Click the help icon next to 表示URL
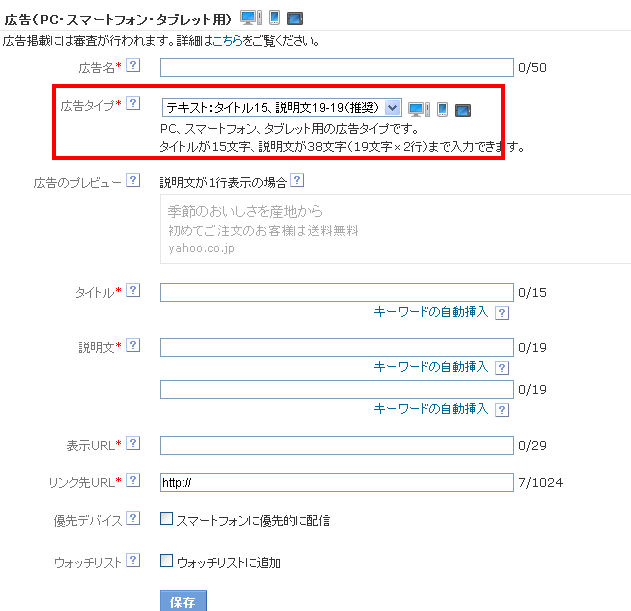This screenshot has width=631, height=611. point(133,443)
